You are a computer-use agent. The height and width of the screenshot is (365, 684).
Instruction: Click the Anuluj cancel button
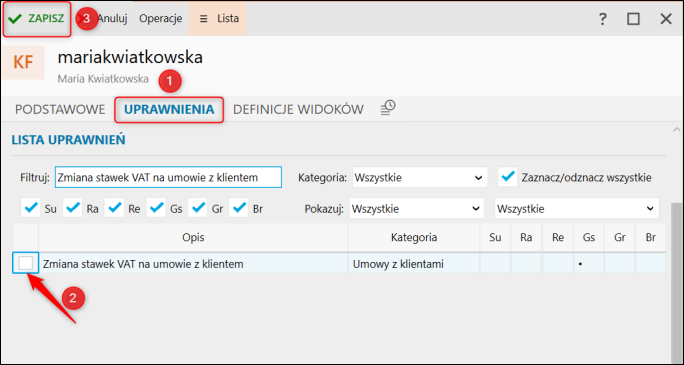point(112,19)
